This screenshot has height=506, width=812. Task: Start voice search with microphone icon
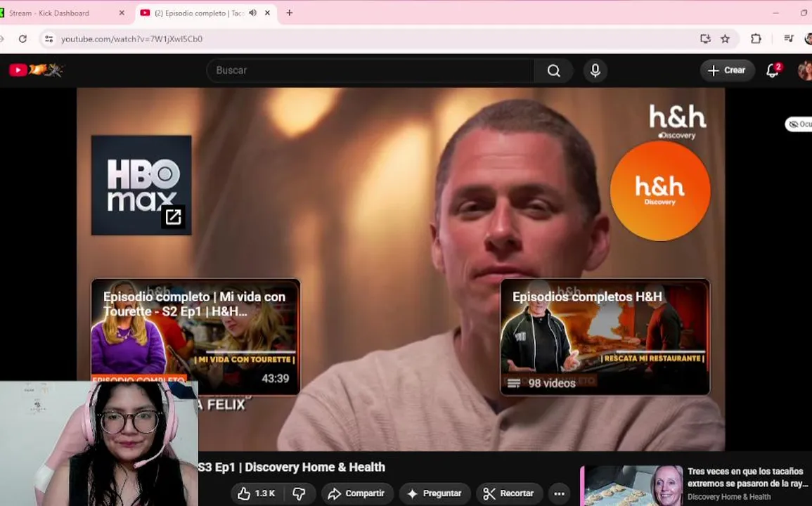[x=595, y=70]
